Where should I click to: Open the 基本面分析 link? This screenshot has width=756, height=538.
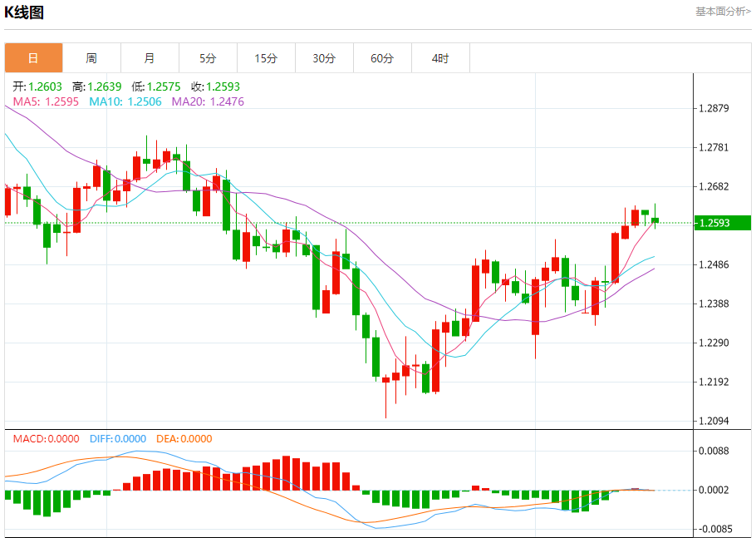pyautogui.click(x=722, y=12)
